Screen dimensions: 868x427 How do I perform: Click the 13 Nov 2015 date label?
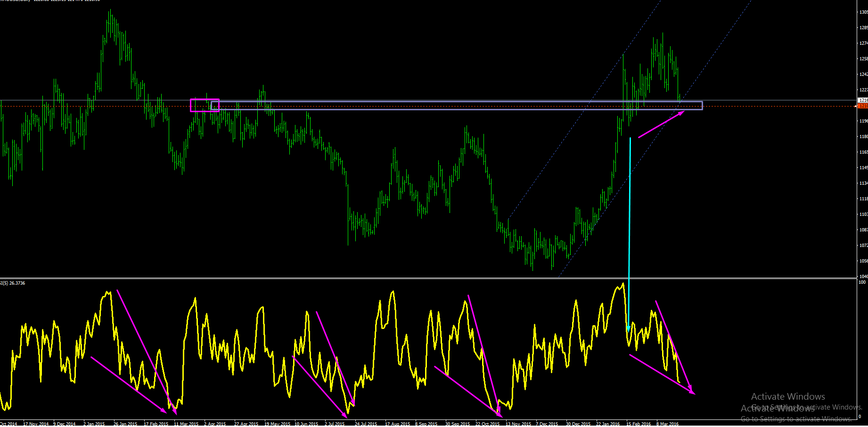518,424
